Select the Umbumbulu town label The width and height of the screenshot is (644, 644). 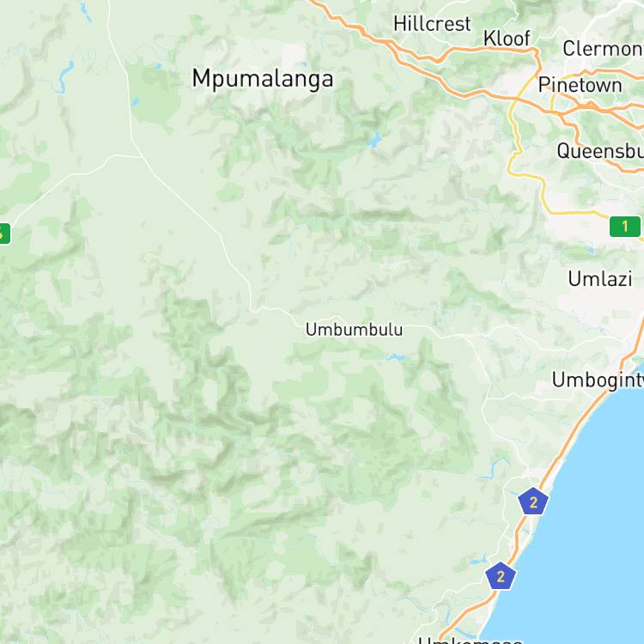[354, 330]
